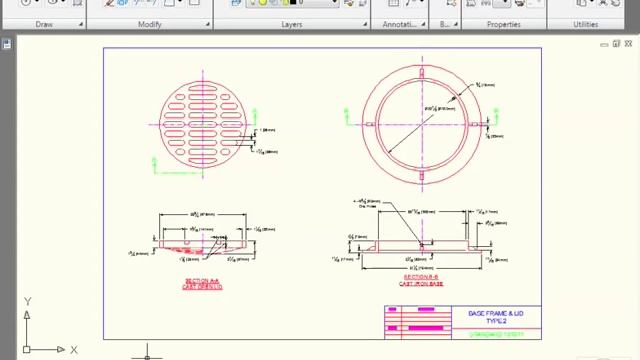Expand the Layers panel arrow

pyautogui.click(x=365, y=24)
